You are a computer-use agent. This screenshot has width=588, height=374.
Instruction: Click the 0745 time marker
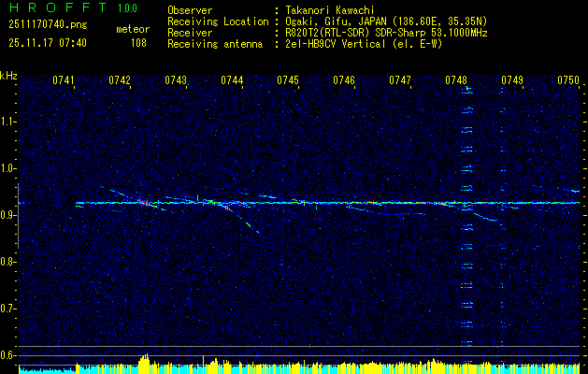[x=288, y=80]
